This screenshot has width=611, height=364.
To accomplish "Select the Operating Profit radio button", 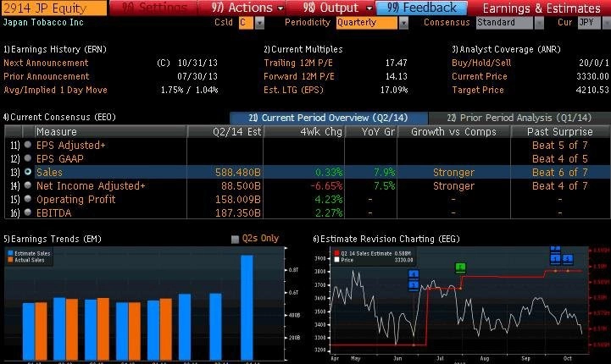I will tap(28, 199).
